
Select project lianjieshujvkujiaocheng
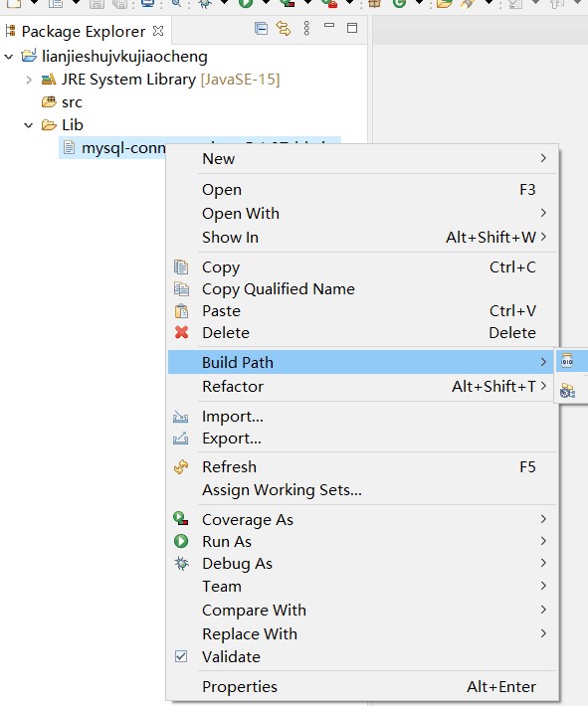pos(124,57)
